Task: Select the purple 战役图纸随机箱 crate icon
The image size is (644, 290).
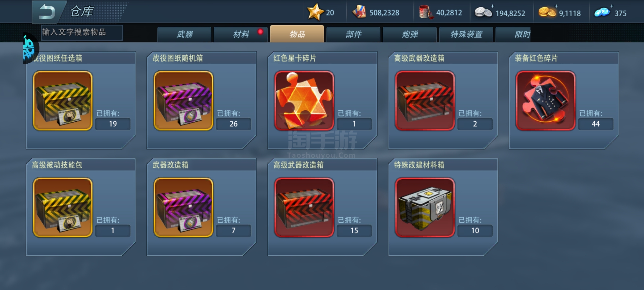Action: [184, 101]
